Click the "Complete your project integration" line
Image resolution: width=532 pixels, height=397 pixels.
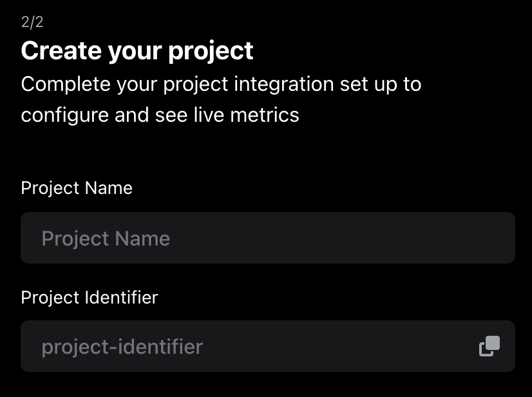pos(221,84)
